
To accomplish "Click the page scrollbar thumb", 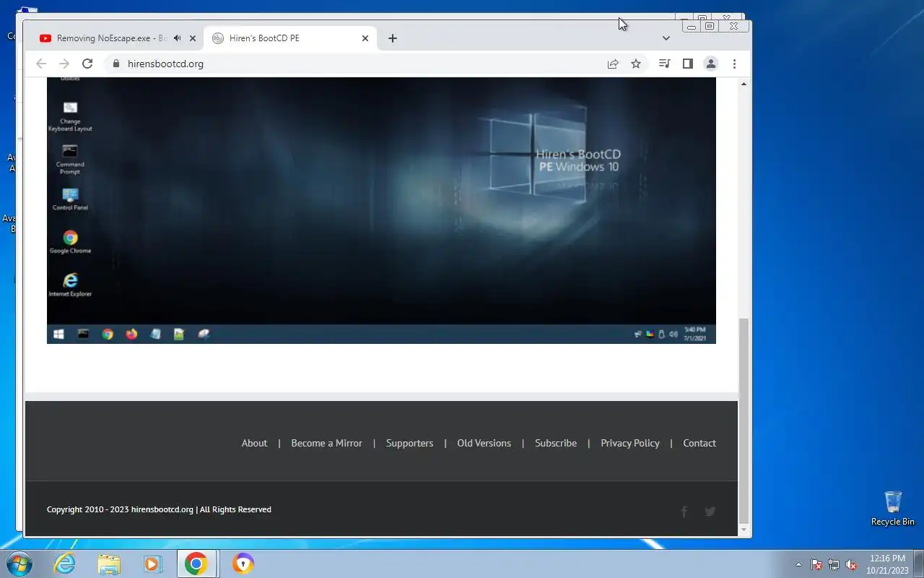I will pyautogui.click(x=744, y=420).
